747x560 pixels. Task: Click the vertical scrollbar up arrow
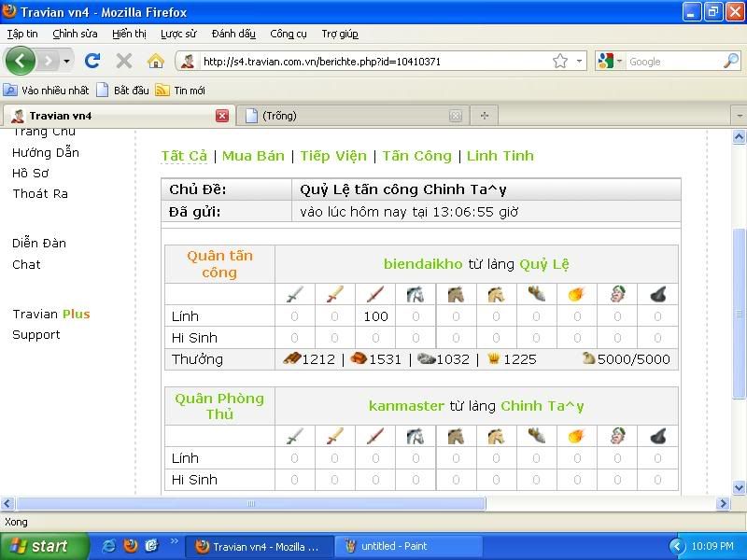[x=739, y=137]
